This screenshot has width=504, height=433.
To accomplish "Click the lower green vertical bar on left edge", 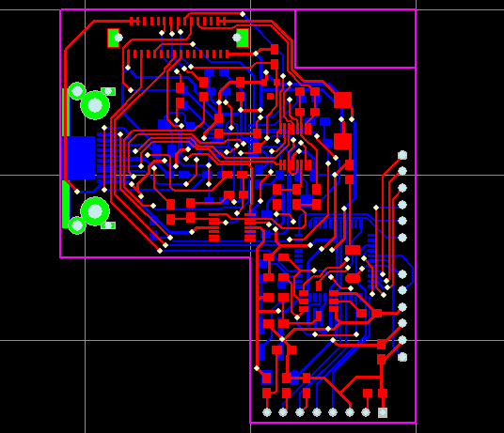I will [66, 205].
